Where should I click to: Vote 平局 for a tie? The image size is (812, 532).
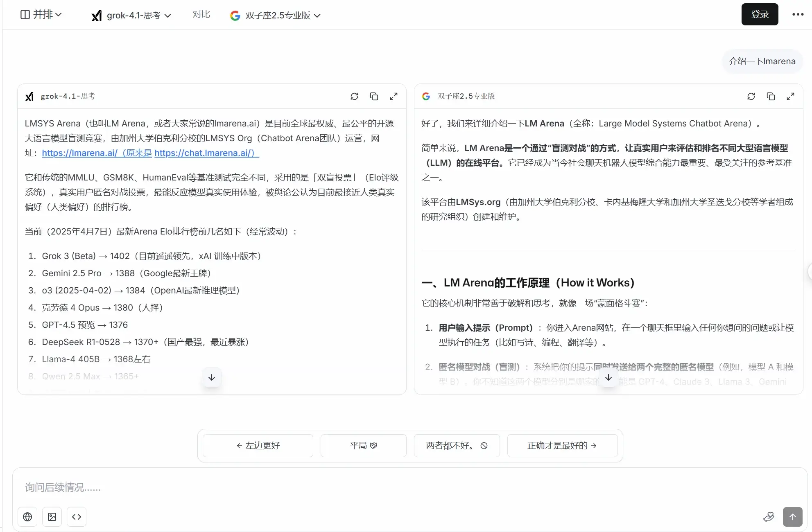pos(363,445)
